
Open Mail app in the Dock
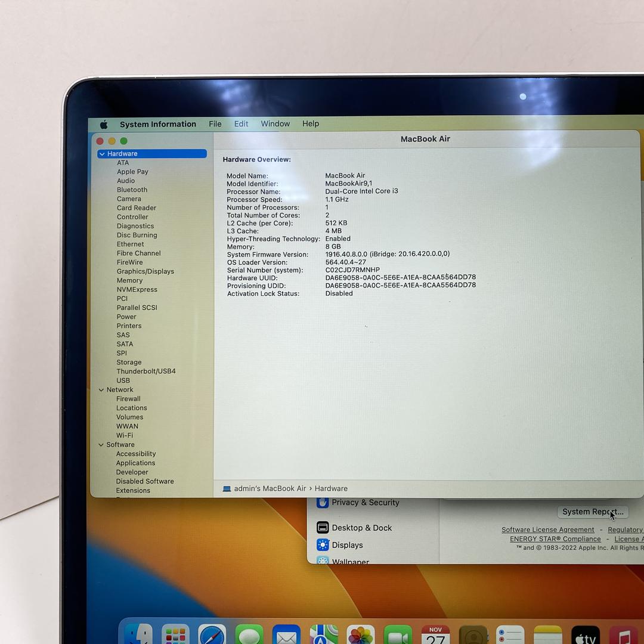click(286, 634)
